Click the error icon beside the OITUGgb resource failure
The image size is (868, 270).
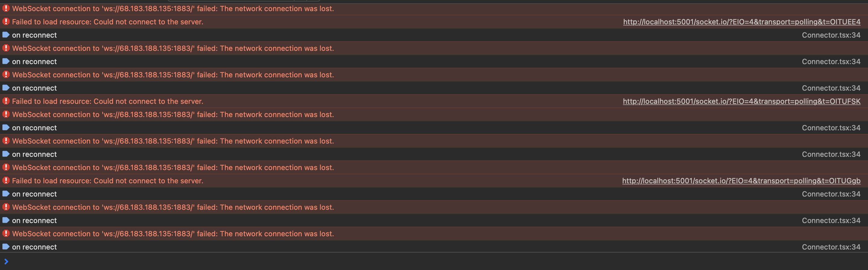click(x=6, y=180)
